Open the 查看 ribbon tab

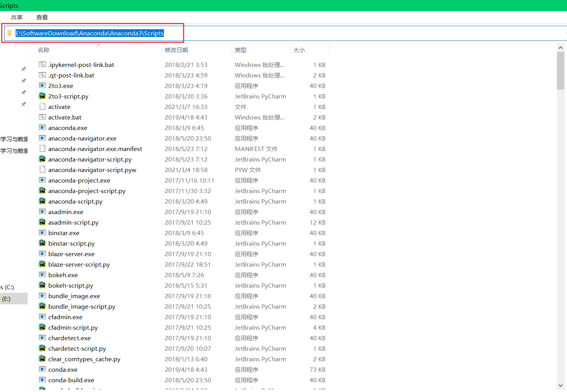coord(42,17)
